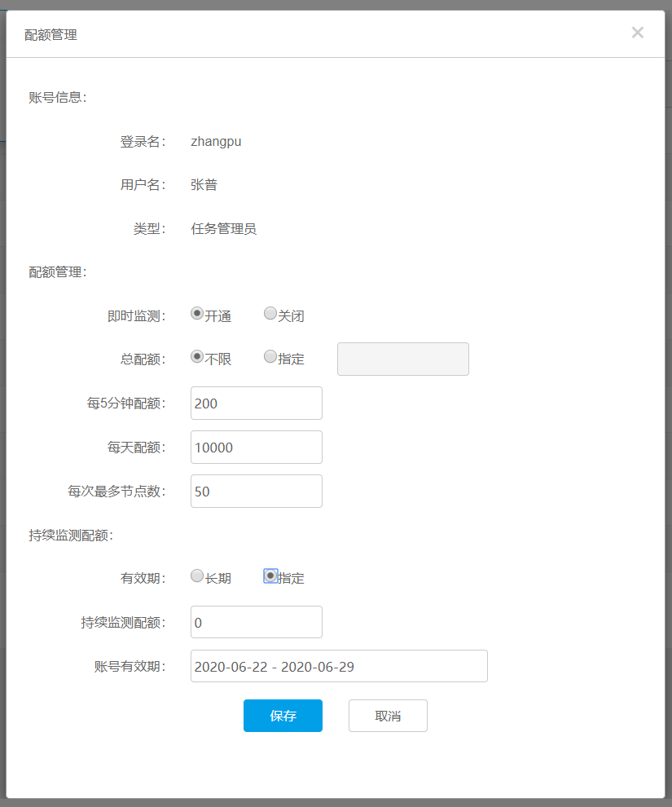Set 有效期 to 指定
This screenshot has height=807, width=672.
tap(271, 575)
